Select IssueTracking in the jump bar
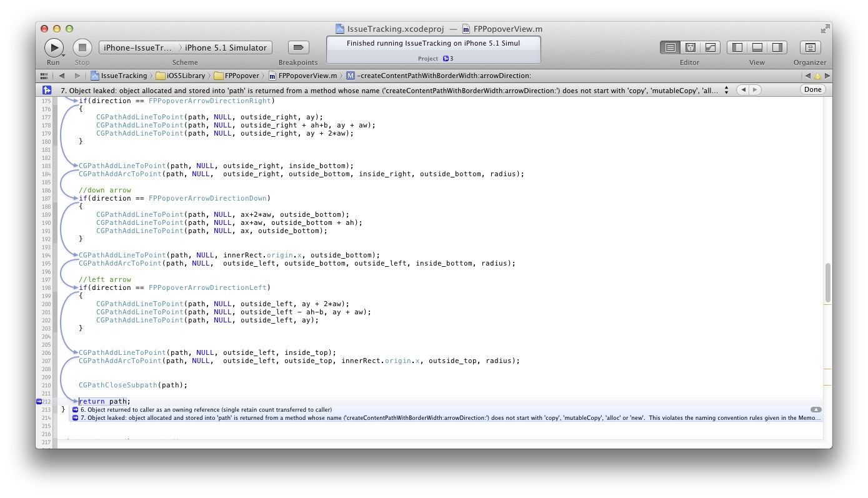Image resolution: width=868 pixels, height=498 pixels. pos(119,76)
